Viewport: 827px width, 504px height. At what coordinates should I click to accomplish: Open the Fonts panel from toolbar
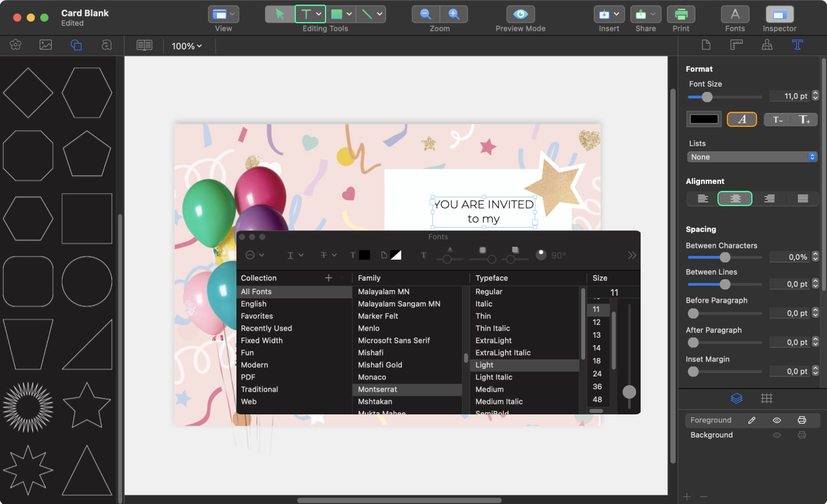(735, 14)
